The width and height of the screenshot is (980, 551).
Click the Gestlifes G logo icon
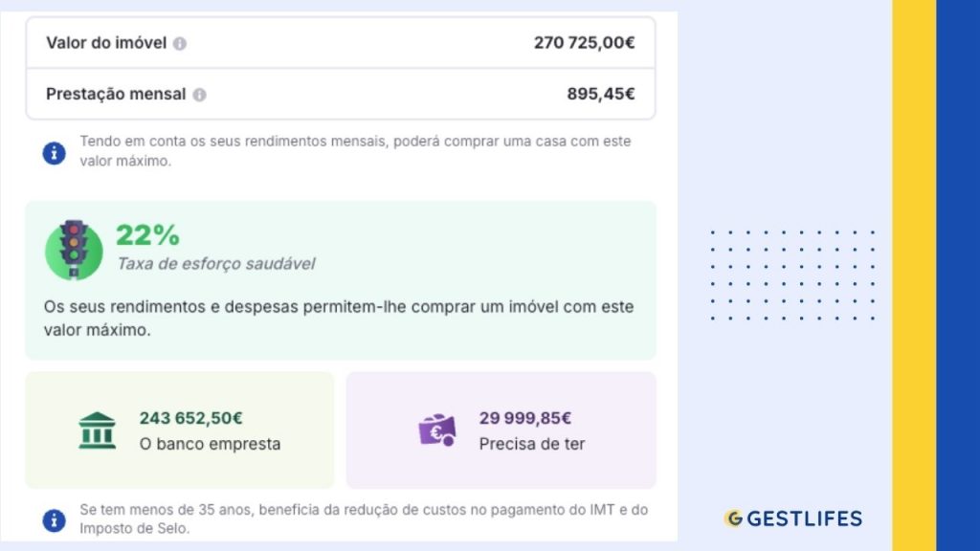tap(734, 518)
